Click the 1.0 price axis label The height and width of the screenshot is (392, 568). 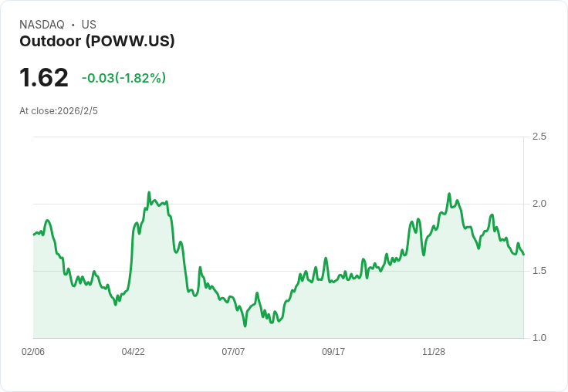point(539,338)
